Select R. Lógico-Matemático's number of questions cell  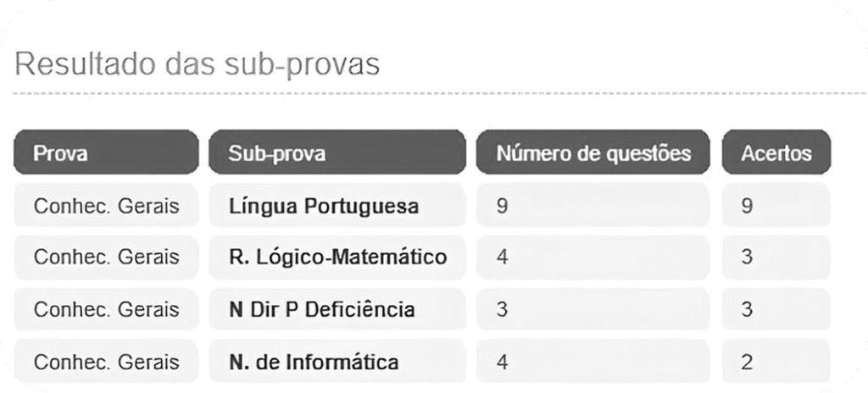(593, 257)
